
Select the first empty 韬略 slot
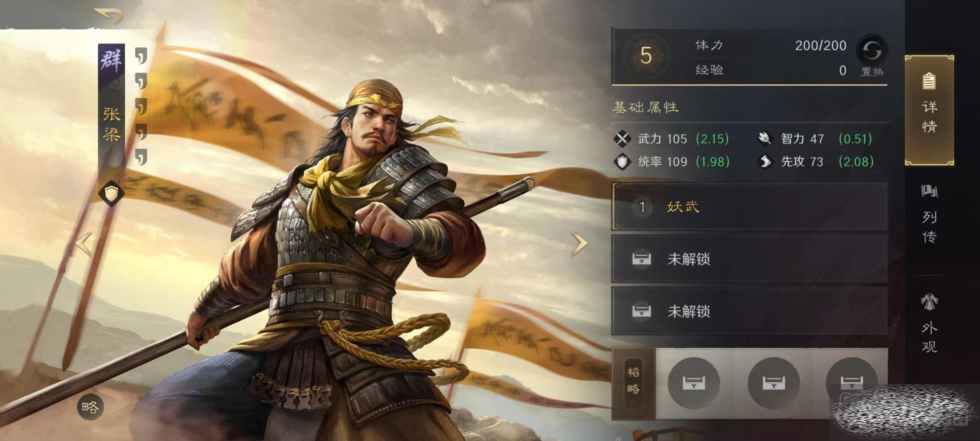pyautogui.click(x=693, y=383)
